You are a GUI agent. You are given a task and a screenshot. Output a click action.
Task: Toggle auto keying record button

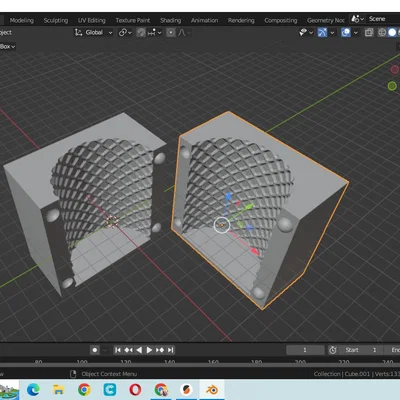[95, 350]
